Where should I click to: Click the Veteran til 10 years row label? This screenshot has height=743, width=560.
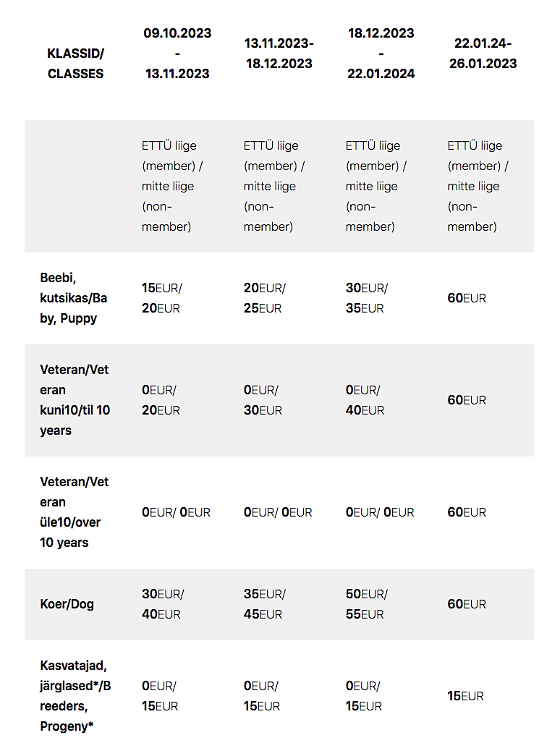75,400
